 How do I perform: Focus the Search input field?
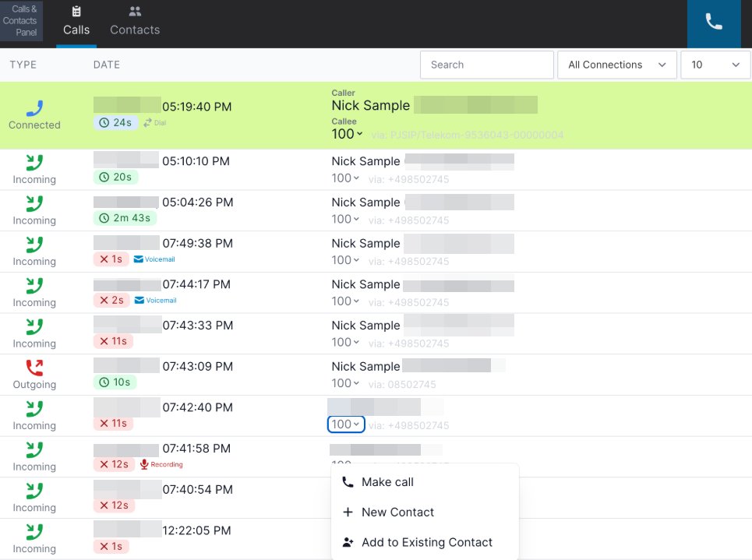point(487,65)
